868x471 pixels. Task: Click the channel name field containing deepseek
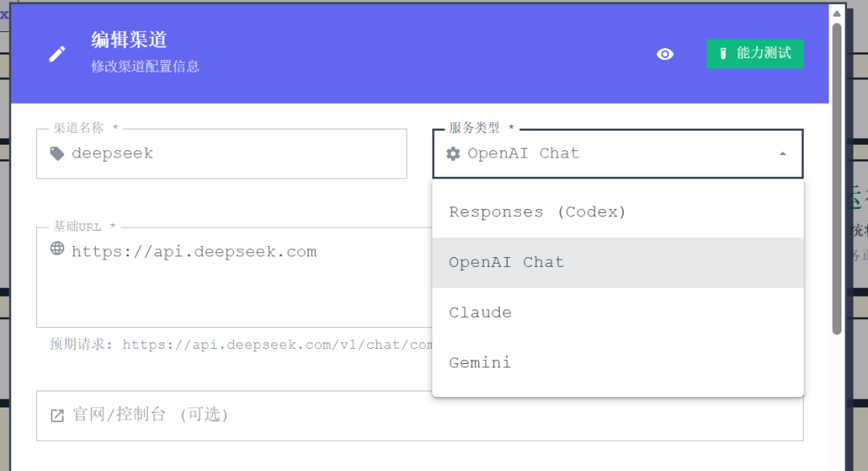pos(222,154)
